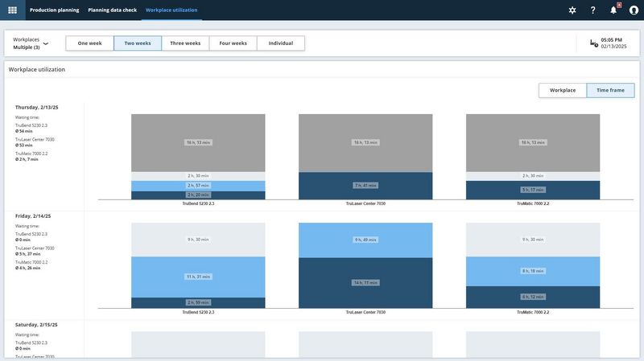Click the Workplace utilization tab
Screen dimensions: 644x361
[171, 10]
